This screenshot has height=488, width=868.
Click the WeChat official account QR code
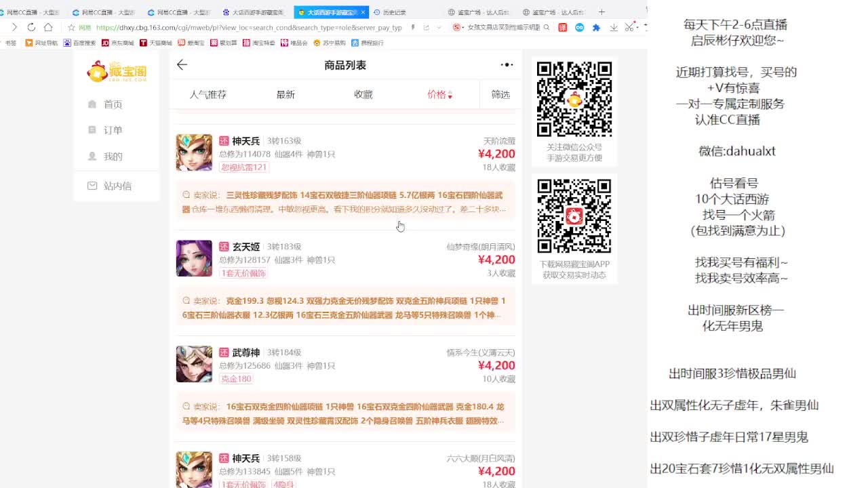click(574, 99)
